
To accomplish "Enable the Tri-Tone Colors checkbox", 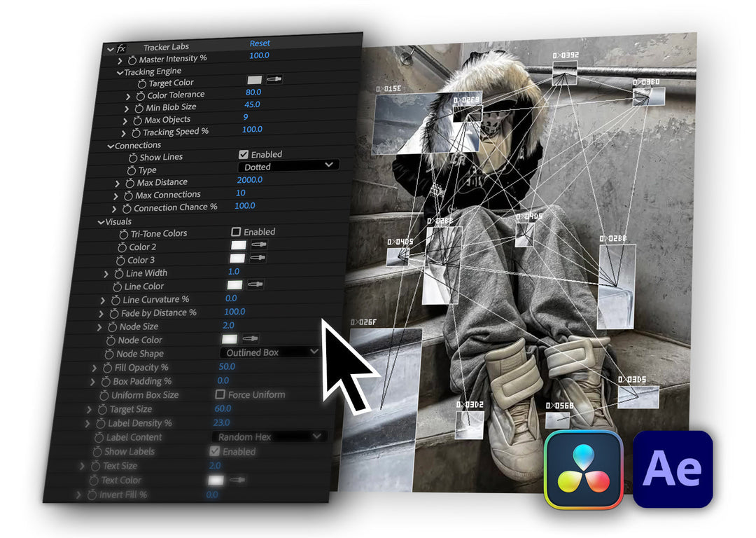I will (236, 232).
